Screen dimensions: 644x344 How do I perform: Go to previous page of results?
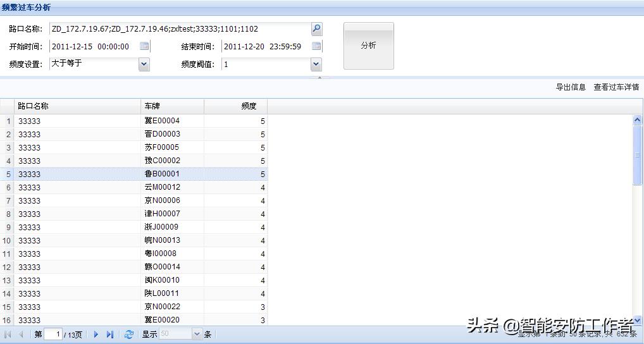click(x=22, y=335)
